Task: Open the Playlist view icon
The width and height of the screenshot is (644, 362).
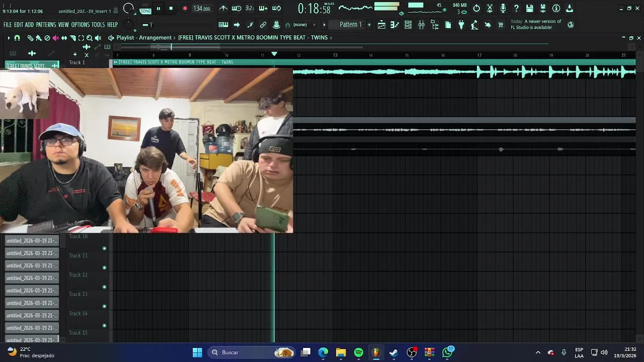Action: tap(382, 25)
